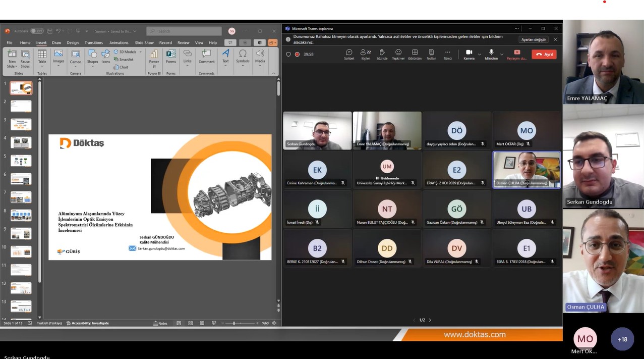644x359 pixels.
Task: Expand the Kamera options arrow
Action: pos(479,54)
